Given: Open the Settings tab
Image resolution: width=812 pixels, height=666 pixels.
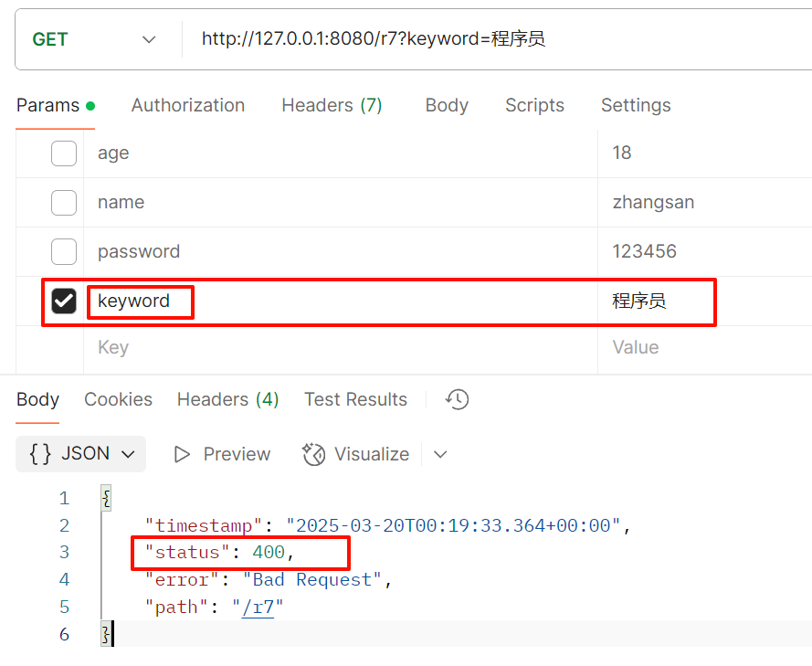Looking at the screenshot, I should [636, 105].
